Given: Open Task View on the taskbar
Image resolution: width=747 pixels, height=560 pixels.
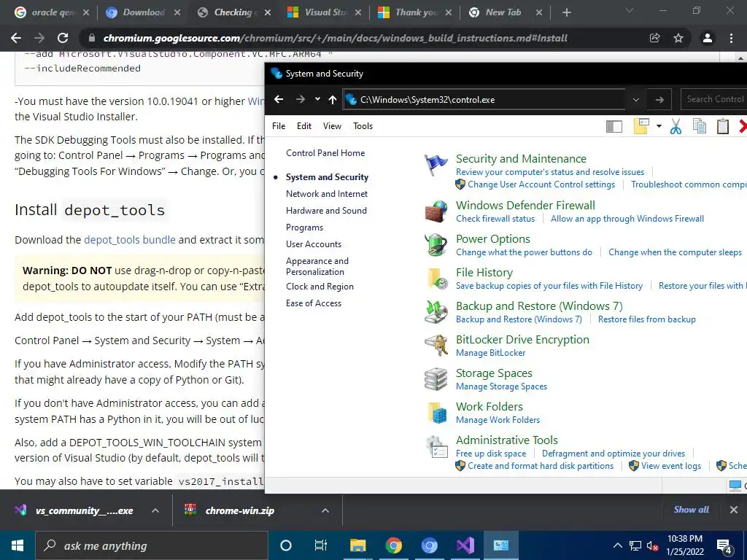Looking at the screenshot, I should [321, 545].
